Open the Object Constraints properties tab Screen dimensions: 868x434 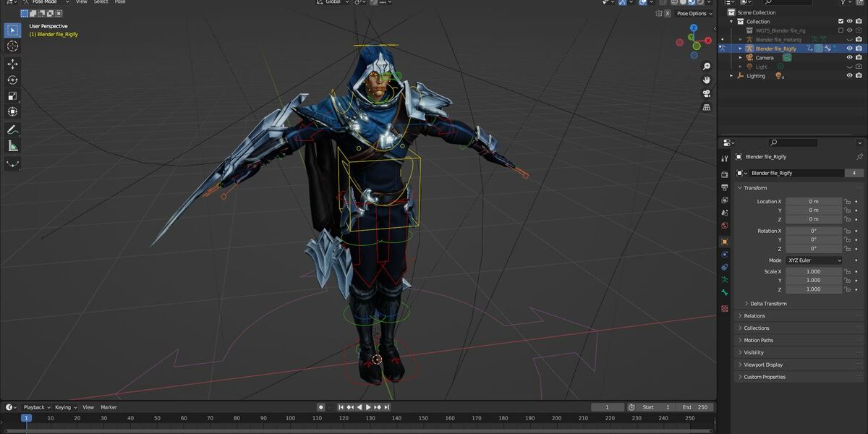coord(725,267)
